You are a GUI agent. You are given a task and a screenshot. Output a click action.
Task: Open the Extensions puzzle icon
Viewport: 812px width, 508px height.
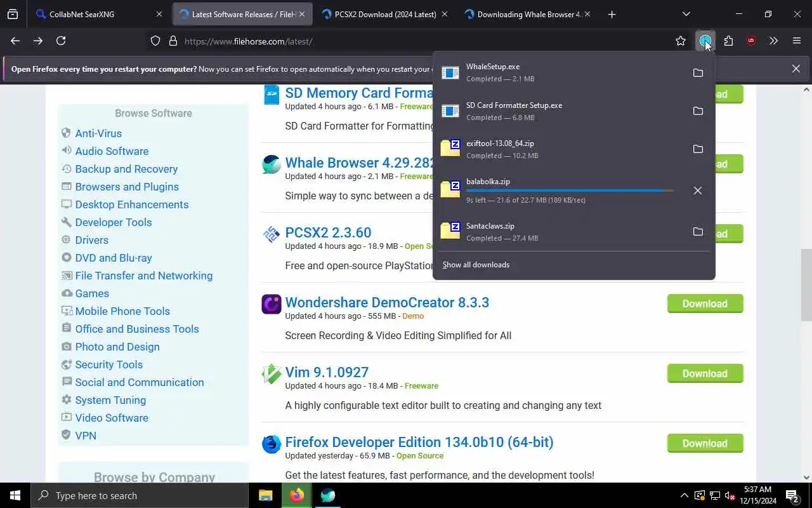pyautogui.click(x=728, y=41)
